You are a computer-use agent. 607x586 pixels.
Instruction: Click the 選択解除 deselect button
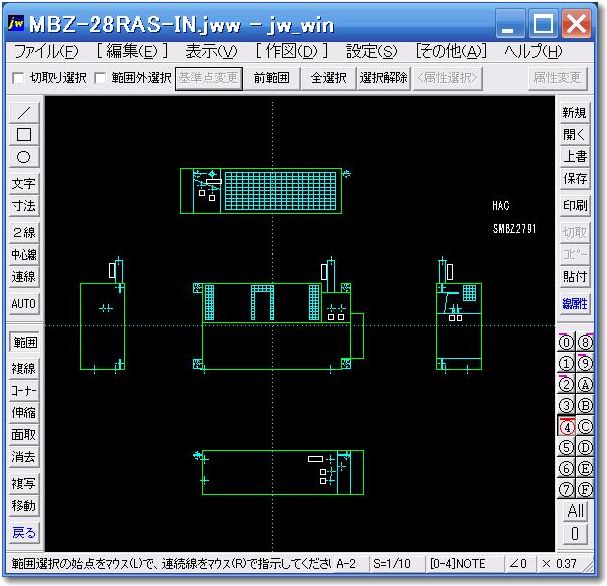(x=383, y=78)
